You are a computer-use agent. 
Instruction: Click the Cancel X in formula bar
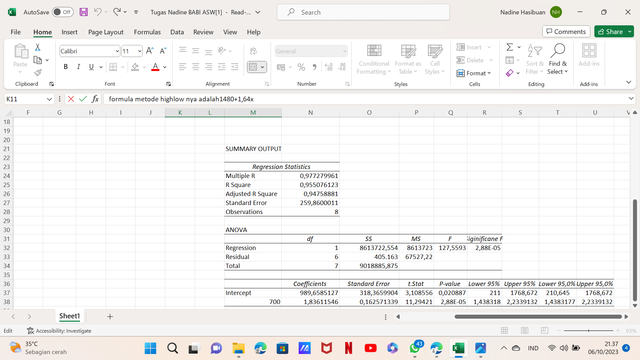(71, 99)
